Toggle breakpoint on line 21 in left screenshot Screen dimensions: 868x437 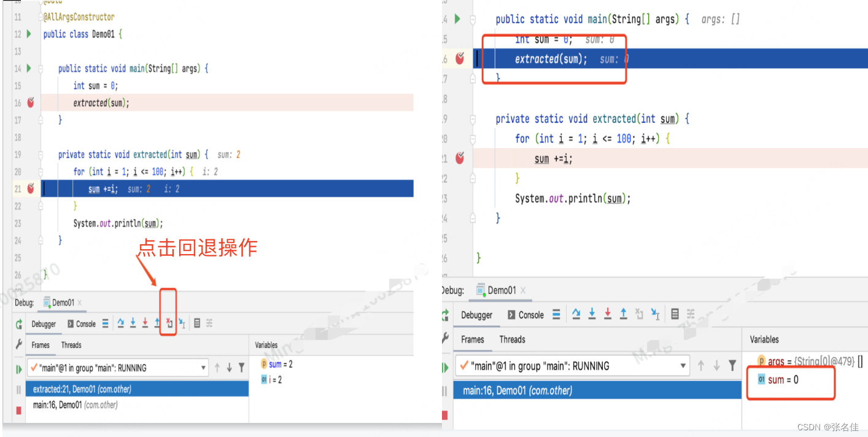pos(30,188)
